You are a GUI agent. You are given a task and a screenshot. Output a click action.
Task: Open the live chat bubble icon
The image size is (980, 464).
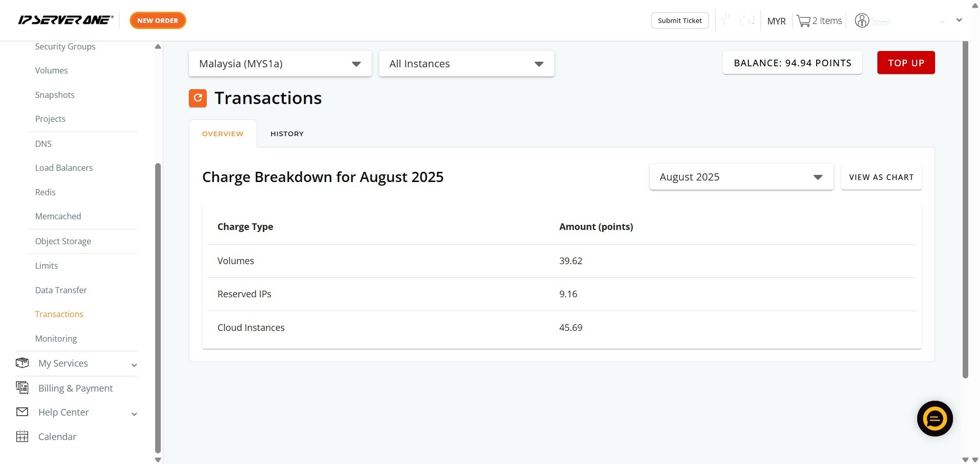[935, 419]
